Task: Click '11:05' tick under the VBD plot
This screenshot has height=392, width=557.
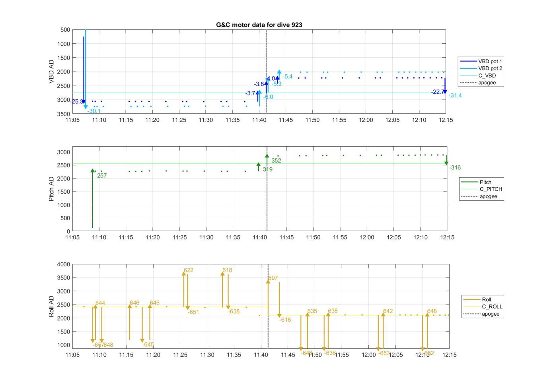Action: (x=72, y=120)
